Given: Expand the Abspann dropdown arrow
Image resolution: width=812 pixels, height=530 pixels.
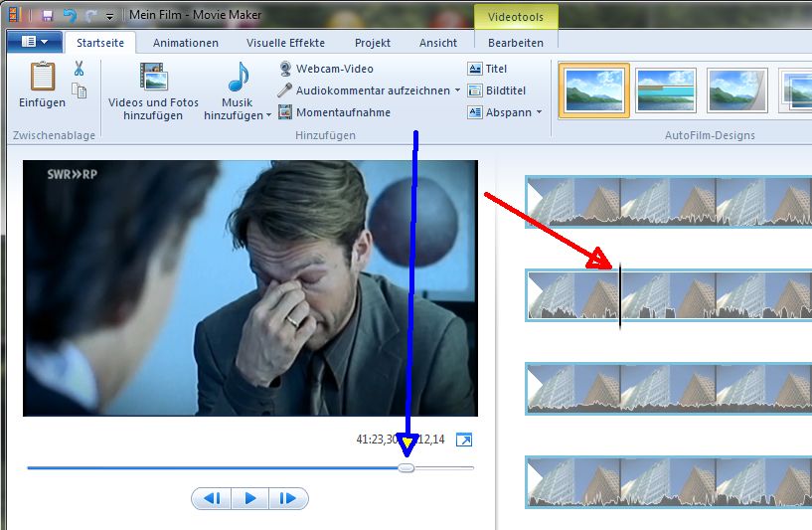Looking at the screenshot, I should (539, 112).
